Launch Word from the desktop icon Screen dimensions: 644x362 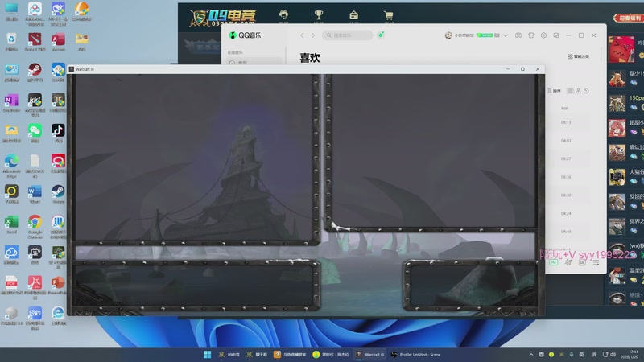pyautogui.click(x=35, y=194)
